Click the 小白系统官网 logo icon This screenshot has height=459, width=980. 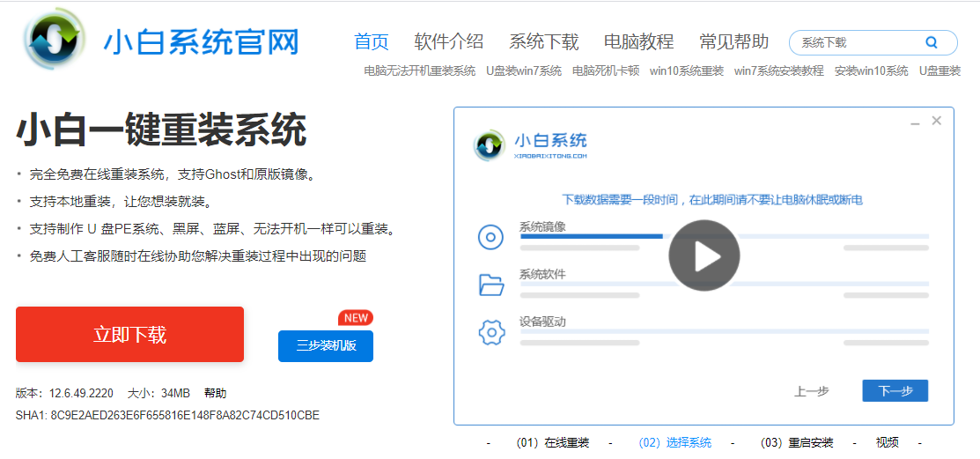point(55,41)
